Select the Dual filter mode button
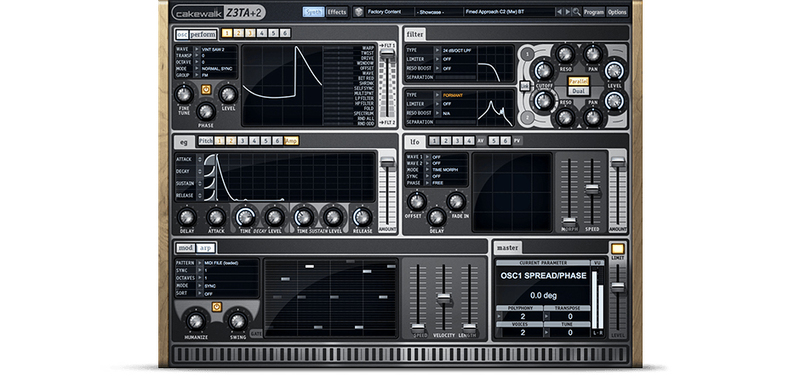 (x=578, y=91)
